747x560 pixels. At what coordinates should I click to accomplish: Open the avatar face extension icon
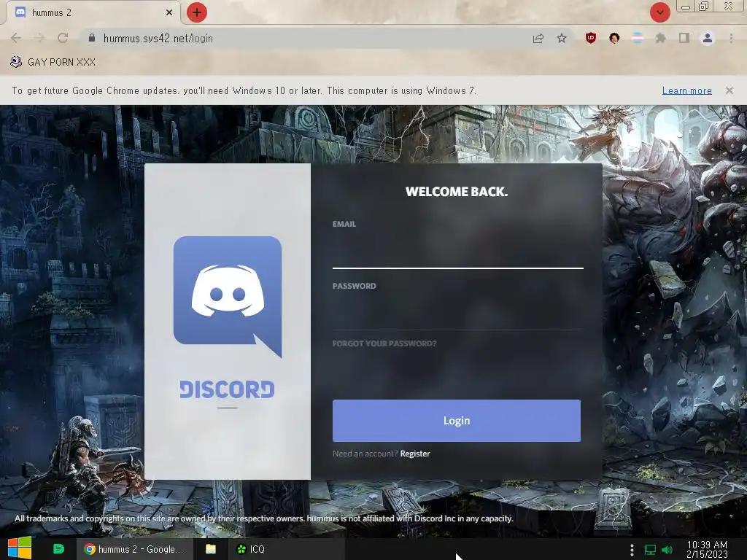click(x=614, y=38)
